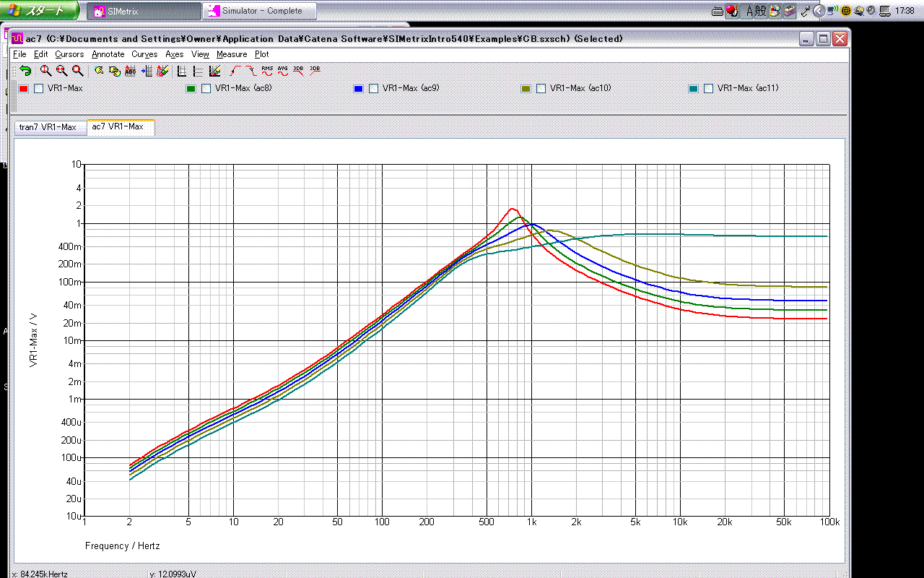Expand hidden system tray icons chevron
This screenshot has width=924, height=578.
[x=818, y=11]
